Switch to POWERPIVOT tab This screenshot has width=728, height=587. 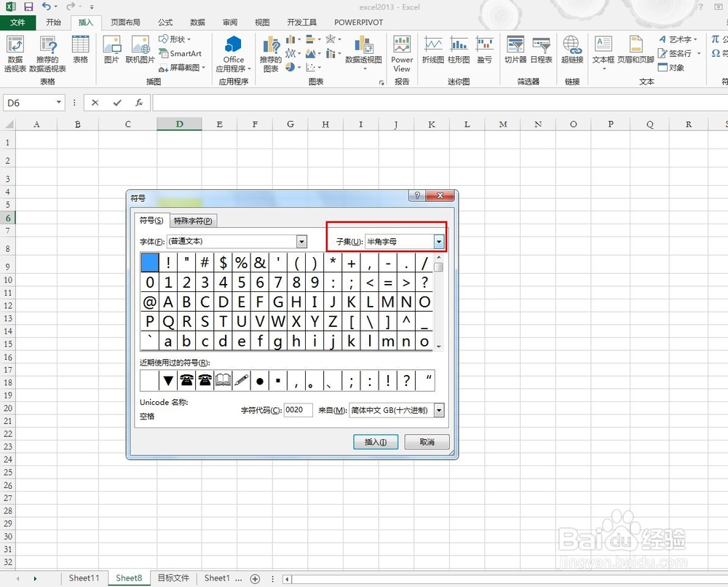tap(358, 23)
